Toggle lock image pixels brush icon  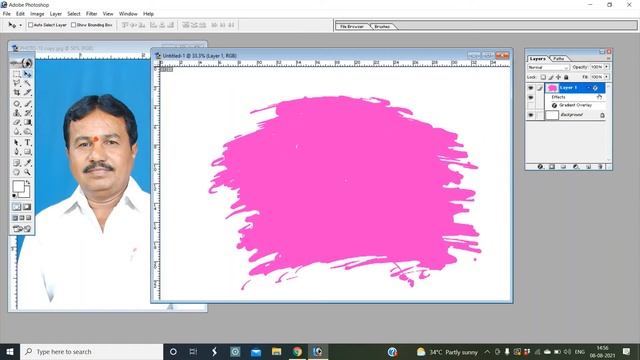coord(551,77)
